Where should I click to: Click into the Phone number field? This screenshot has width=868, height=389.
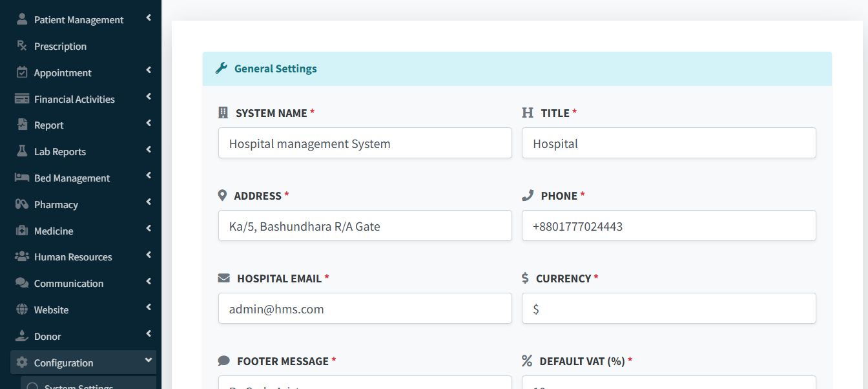[x=668, y=226]
